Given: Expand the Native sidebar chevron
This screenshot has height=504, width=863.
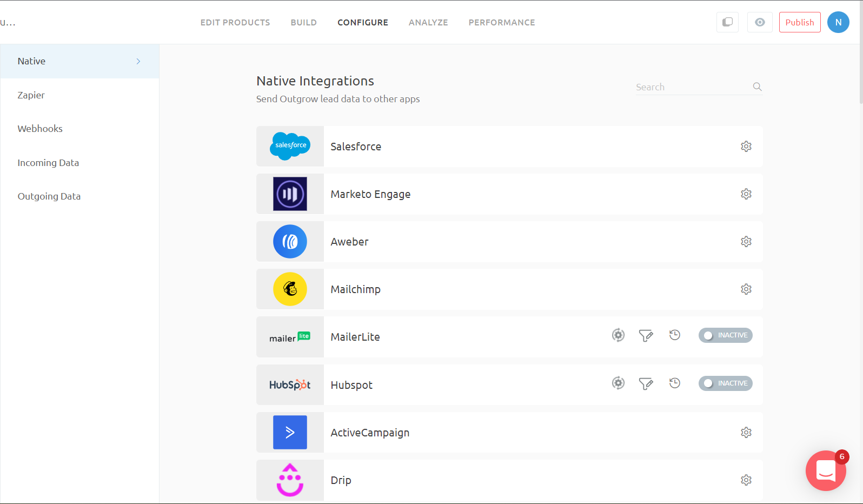Looking at the screenshot, I should pos(138,62).
